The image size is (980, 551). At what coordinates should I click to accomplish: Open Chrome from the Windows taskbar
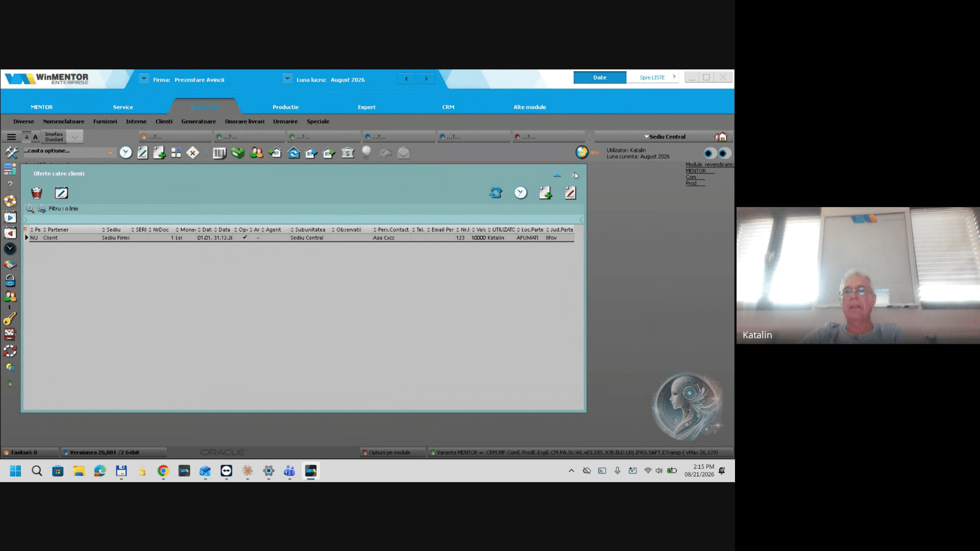coord(163,471)
